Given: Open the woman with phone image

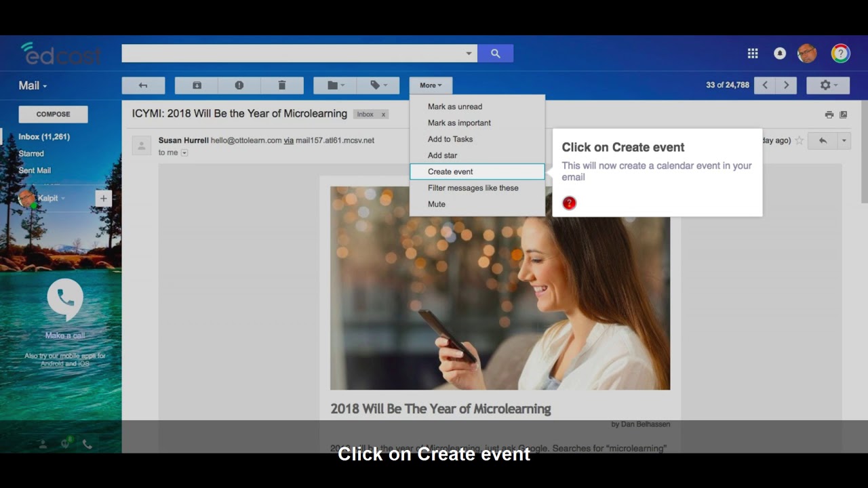Looking at the screenshot, I should coord(500,288).
